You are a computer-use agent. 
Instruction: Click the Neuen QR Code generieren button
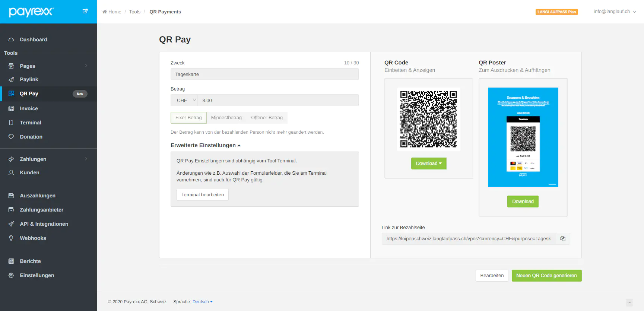coord(546,276)
